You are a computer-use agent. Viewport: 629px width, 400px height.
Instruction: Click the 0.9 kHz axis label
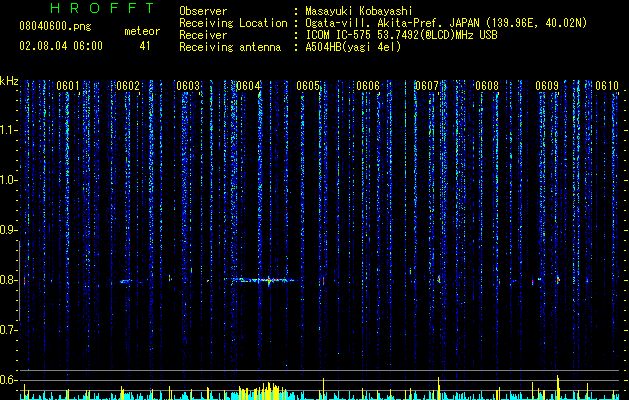coord(8,230)
